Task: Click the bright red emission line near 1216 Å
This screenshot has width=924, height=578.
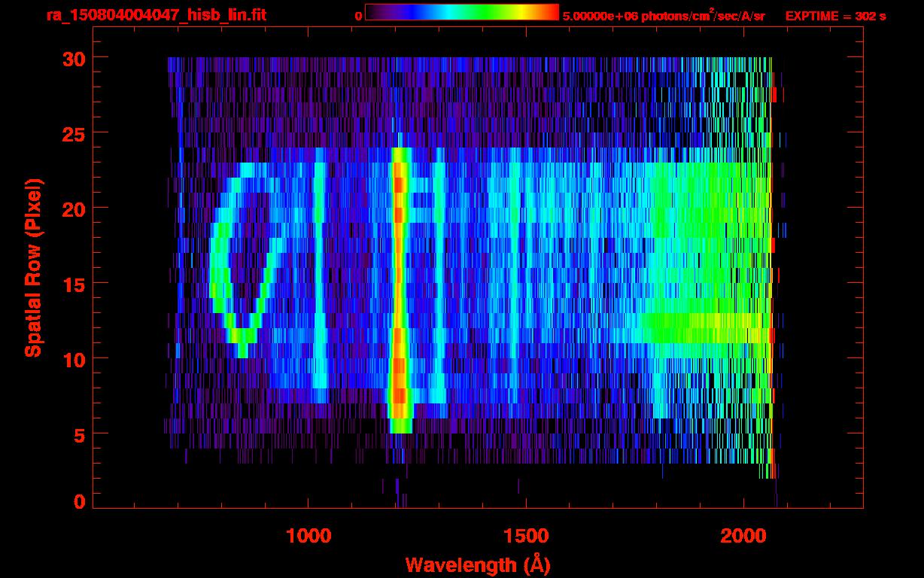Action: [x=399, y=290]
